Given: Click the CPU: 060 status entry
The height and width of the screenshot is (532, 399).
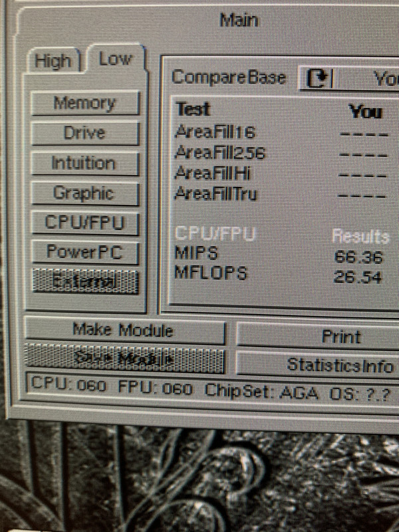Looking at the screenshot, I should [x=68, y=384].
